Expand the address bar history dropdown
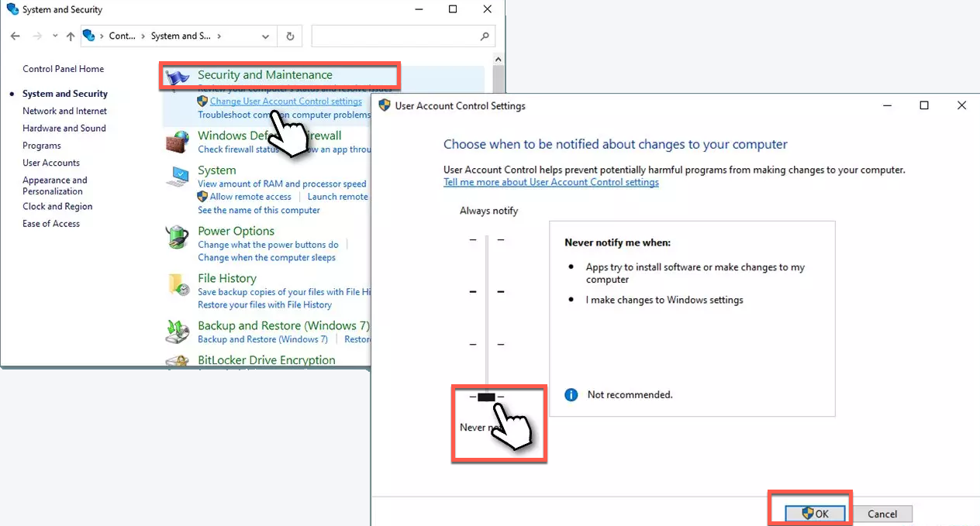 click(x=266, y=36)
